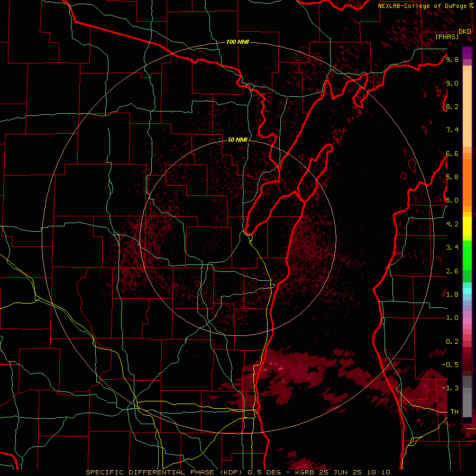Click the 8.2 value on color scale
Image resolution: width=476 pixels, height=476 pixels.
pos(452,106)
